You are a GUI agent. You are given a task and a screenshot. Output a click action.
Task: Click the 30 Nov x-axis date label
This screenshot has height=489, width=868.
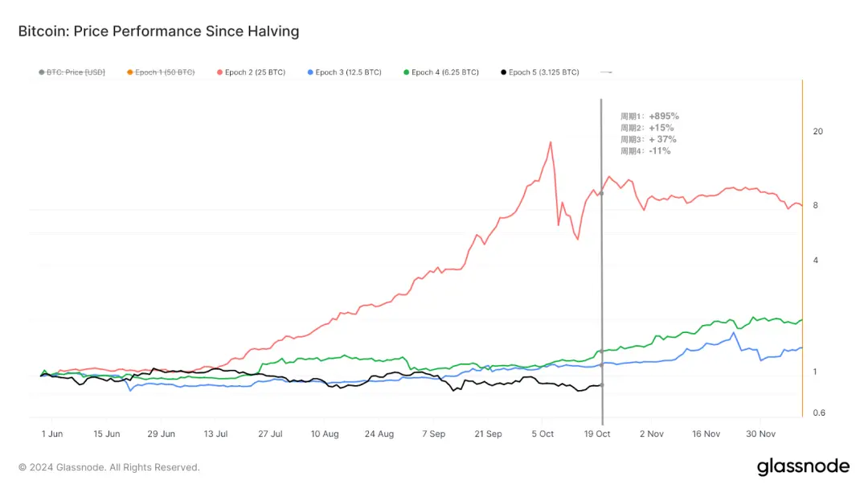coord(760,434)
